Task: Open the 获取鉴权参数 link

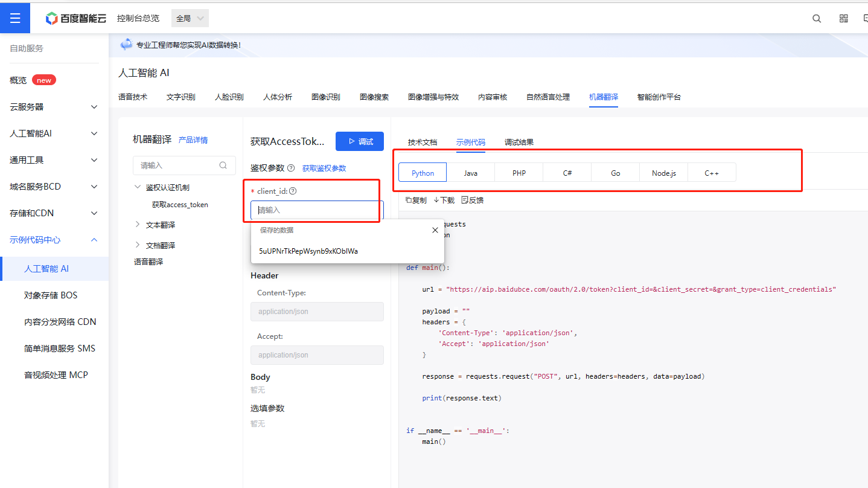Action: [324, 169]
